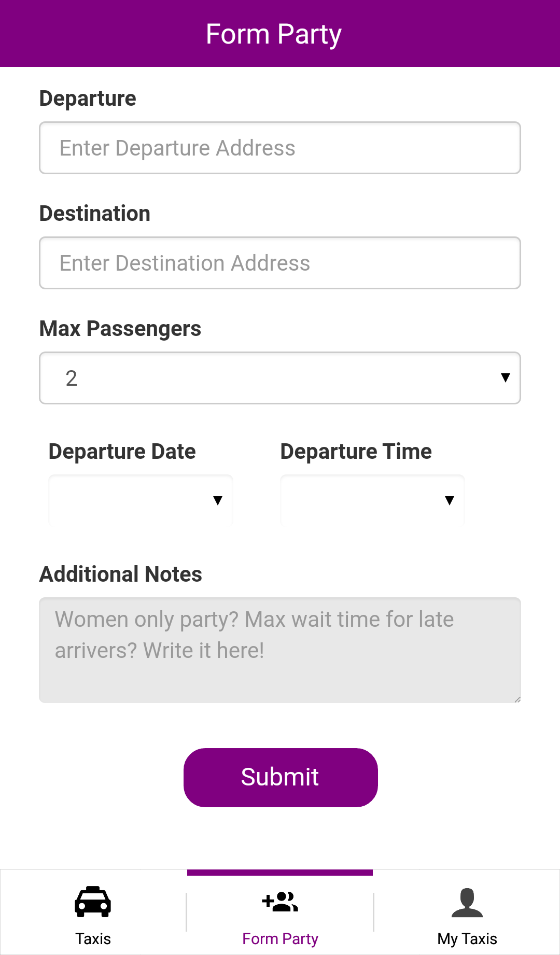Select the Form Party tab label
This screenshot has height=955, width=560.
pos(280,939)
